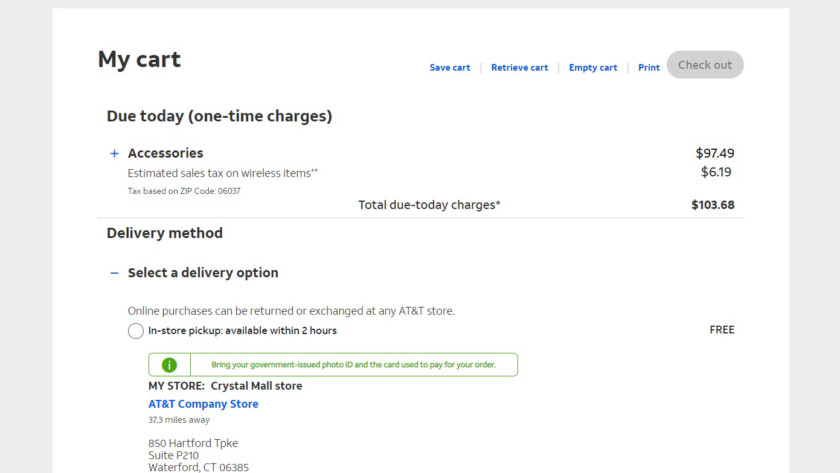
Task: Collapse delivery options using the minus icon
Action: (x=114, y=273)
